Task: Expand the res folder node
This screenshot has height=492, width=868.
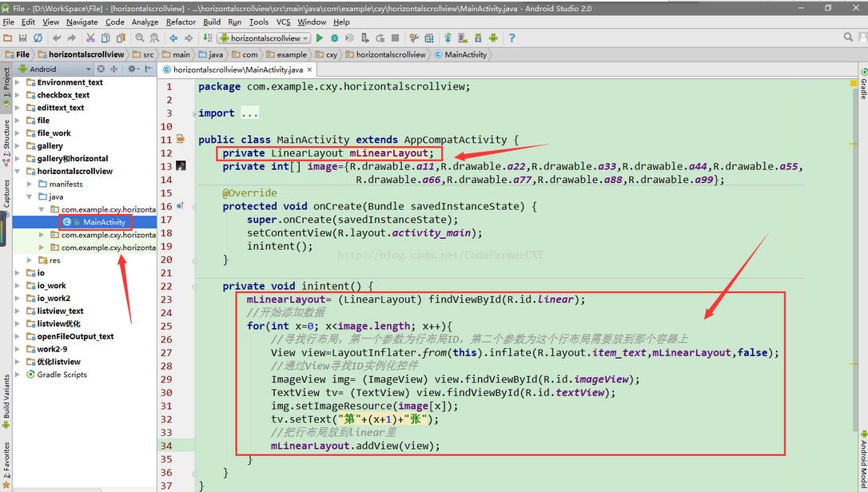Action: point(30,260)
